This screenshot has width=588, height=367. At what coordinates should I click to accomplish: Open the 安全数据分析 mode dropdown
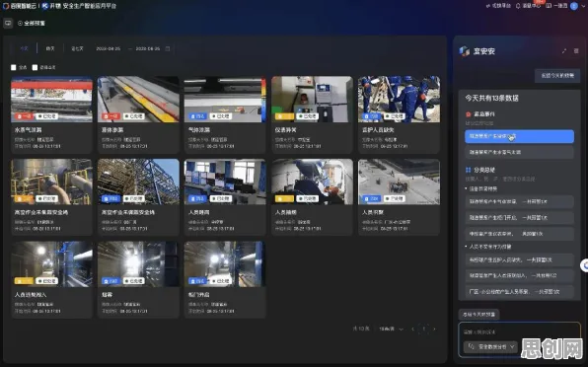click(x=490, y=346)
